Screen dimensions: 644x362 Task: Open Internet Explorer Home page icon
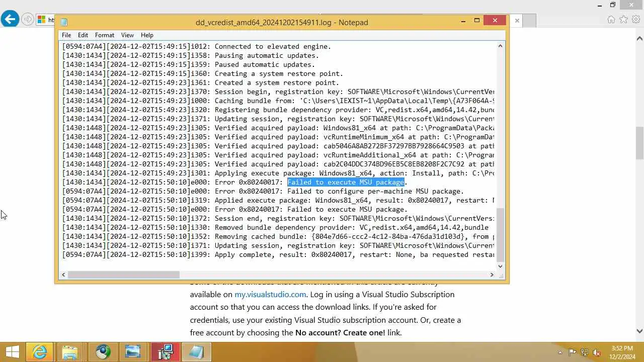[x=611, y=20]
